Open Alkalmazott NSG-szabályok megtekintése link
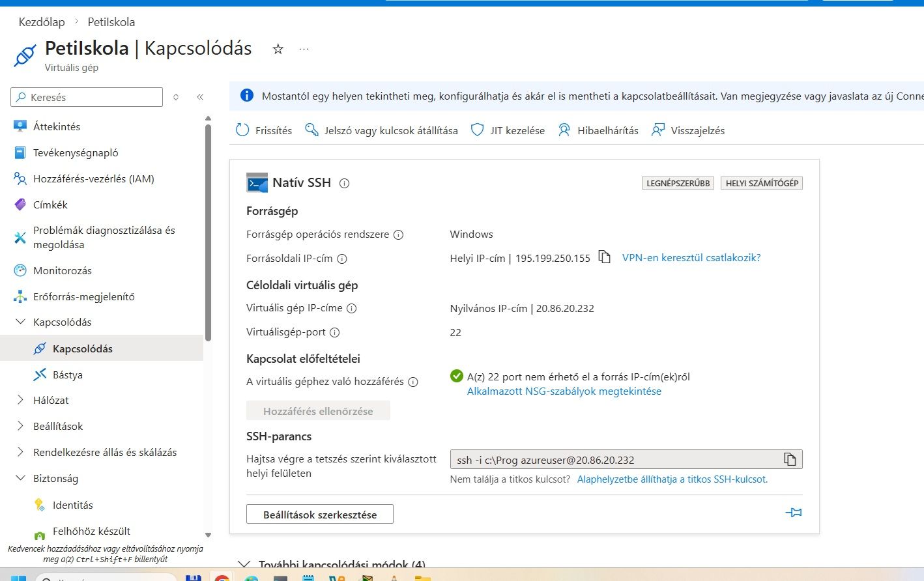Screen dimensions: 924x581 coord(564,391)
